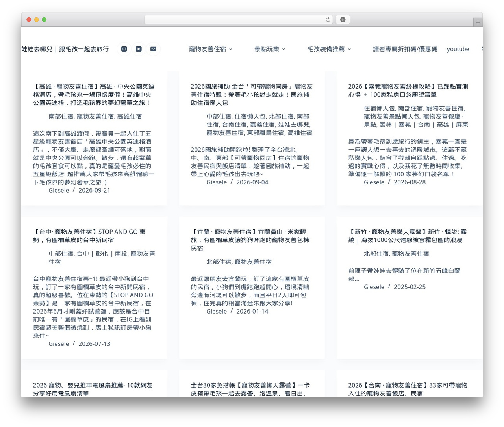
Task: Click the browser address bar
Action: (x=238, y=20)
